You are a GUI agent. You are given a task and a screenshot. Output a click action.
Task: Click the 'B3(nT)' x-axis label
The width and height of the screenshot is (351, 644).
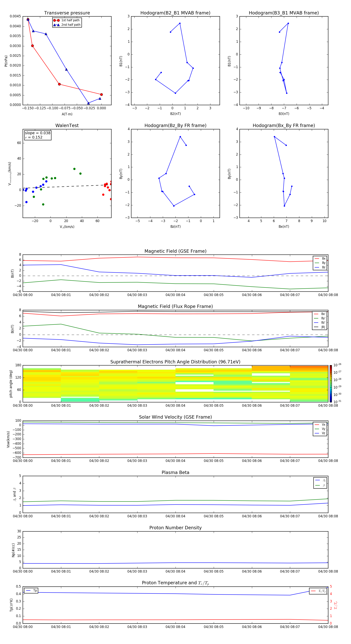pyautogui.click(x=284, y=114)
